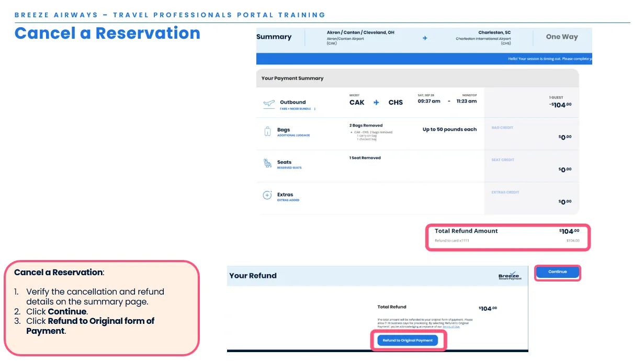Open the Terms of Use link
Image resolution: width=644 pixels, height=361 pixels.
coord(451,326)
